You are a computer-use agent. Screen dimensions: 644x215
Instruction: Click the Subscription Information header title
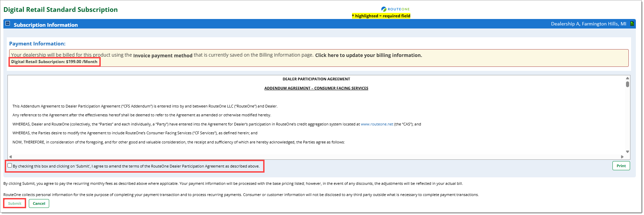coord(46,25)
